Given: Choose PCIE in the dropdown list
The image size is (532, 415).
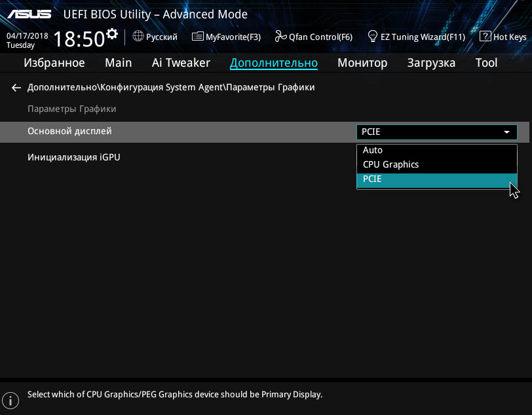Looking at the screenshot, I should tap(436, 180).
